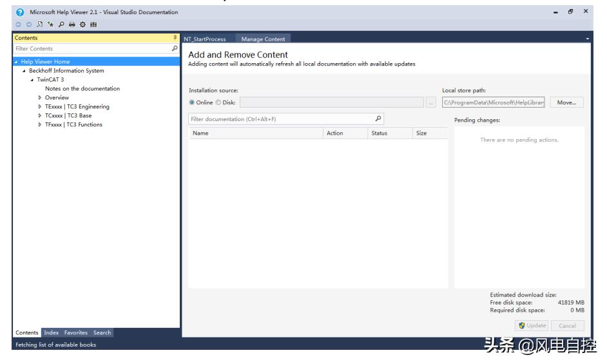Select the Online installation source

(x=192, y=102)
